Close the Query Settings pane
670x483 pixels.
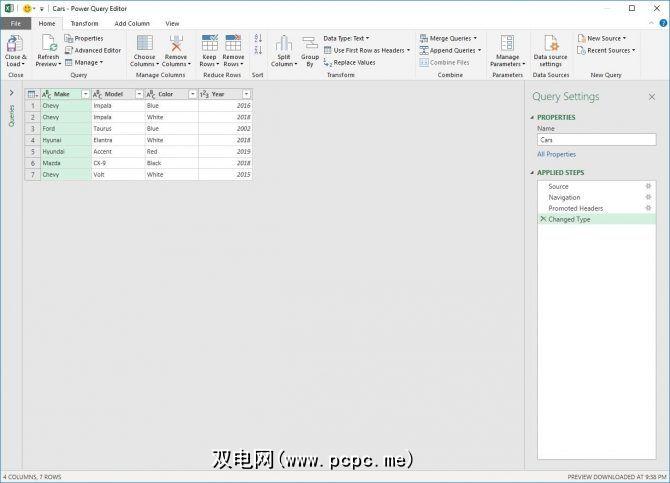[x=652, y=97]
